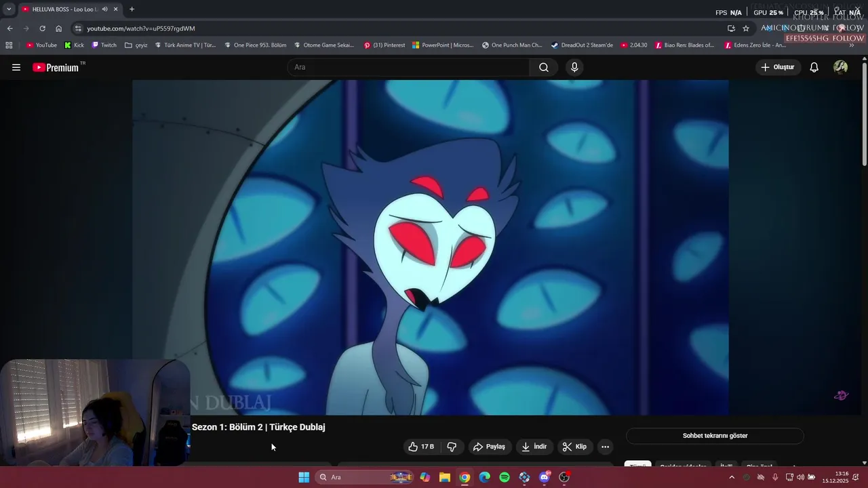The height and width of the screenshot is (488, 868).
Task: Open the Otome Game Sekai bookmark
Action: click(324, 45)
